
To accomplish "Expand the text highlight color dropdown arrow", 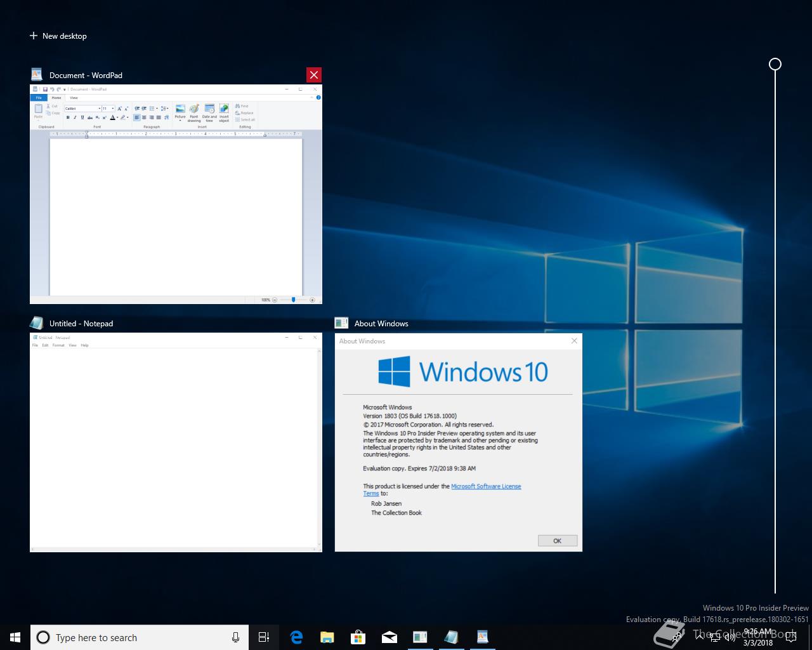I will (x=128, y=117).
